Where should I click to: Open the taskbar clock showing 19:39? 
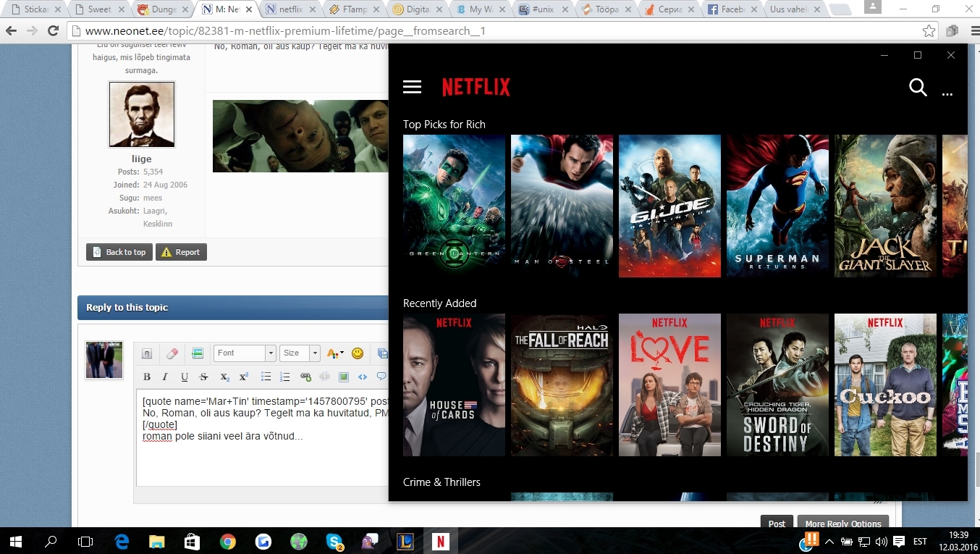(x=958, y=541)
